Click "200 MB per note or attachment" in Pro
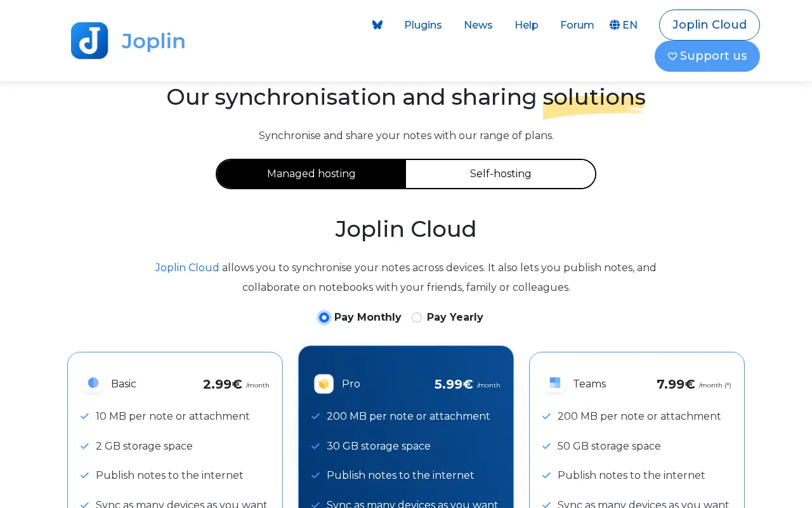This screenshot has width=812, height=508. 409,417
